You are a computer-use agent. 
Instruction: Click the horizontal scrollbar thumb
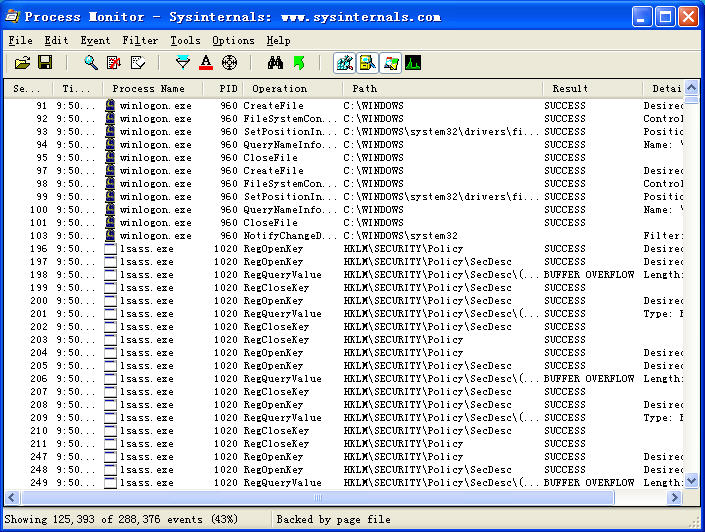317,497
